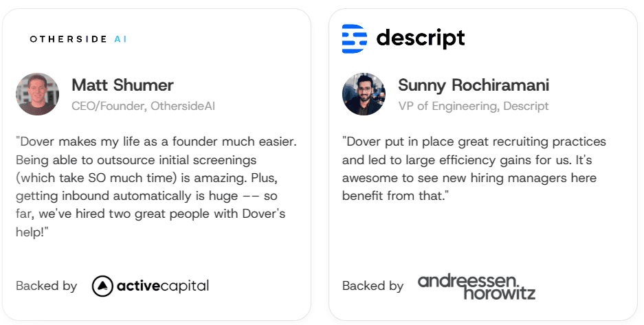Click the word "horowitz" in investor logo
Screen dimensions: 644x325
coord(499,293)
